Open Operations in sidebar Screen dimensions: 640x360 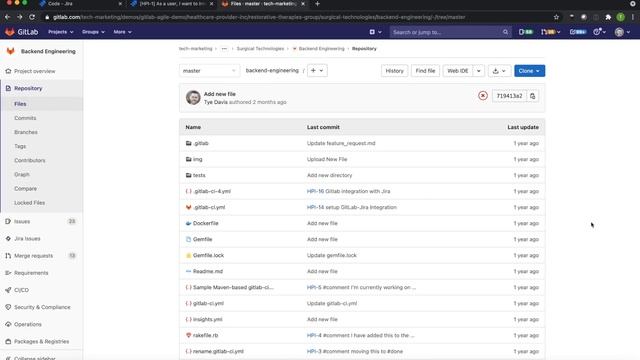point(28,324)
